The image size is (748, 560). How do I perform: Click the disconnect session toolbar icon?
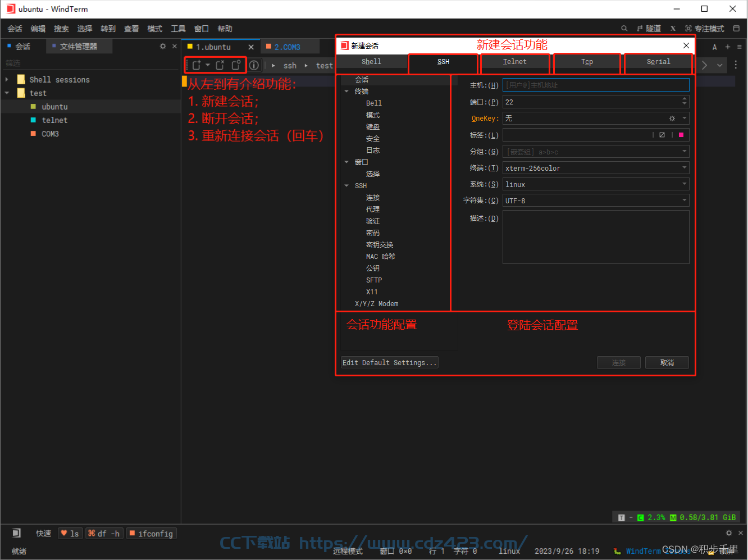pyautogui.click(x=220, y=65)
